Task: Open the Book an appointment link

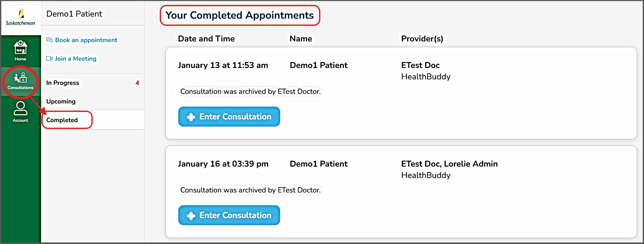Action: pos(86,40)
